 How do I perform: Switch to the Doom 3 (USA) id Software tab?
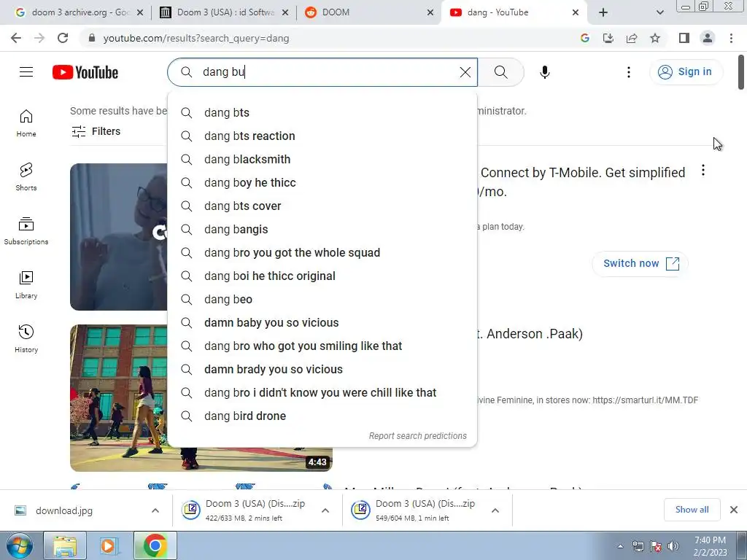click(x=224, y=12)
